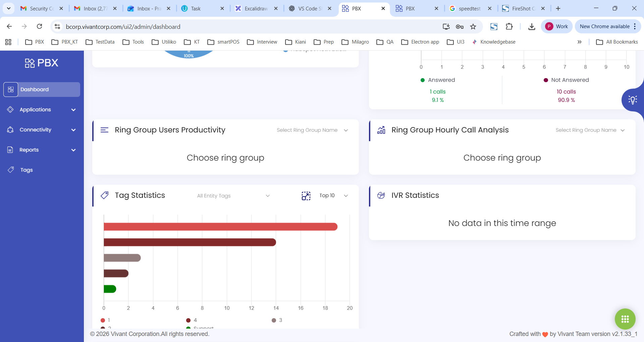
Task: Expand the Reports sidebar menu
Action: (x=42, y=150)
